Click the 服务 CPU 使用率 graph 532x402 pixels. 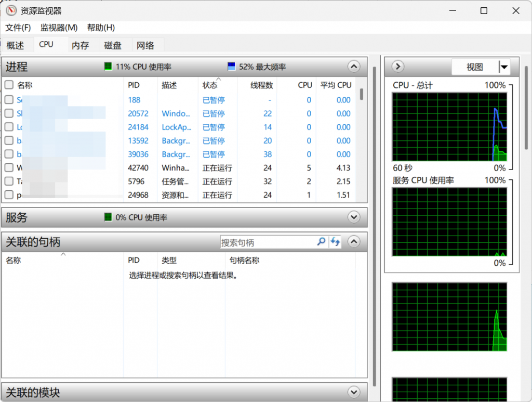coord(449,222)
